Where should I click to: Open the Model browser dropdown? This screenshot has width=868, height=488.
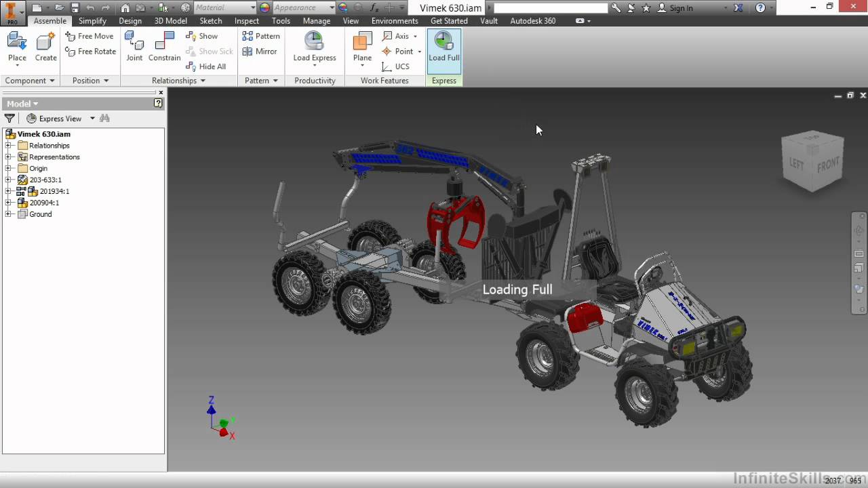coord(22,104)
